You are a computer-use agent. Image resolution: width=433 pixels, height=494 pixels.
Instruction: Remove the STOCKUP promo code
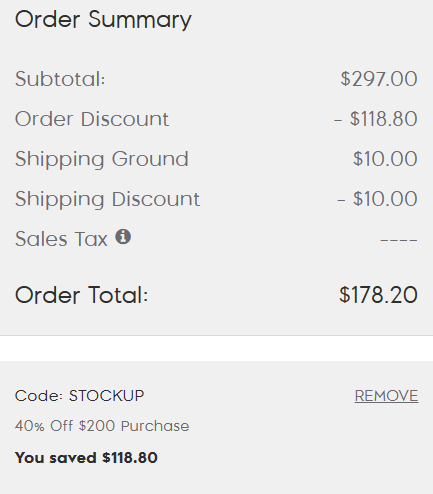(386, 396)
